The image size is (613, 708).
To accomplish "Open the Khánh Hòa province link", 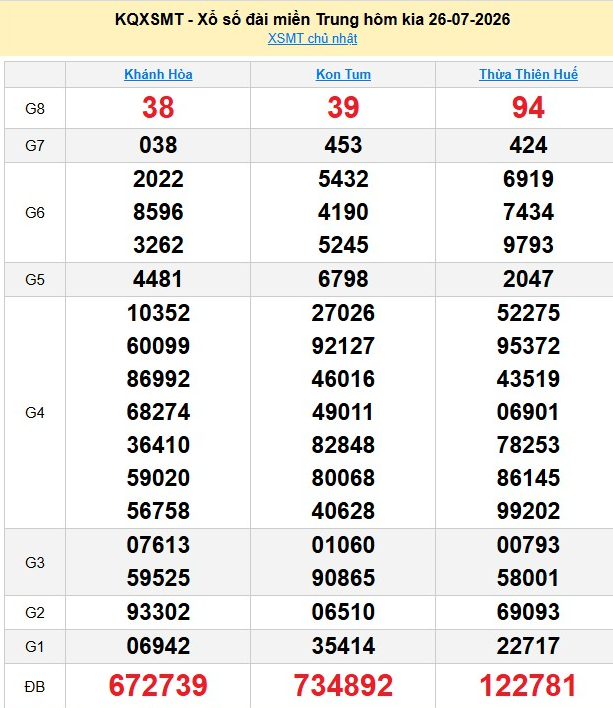I will tap(158, 74).
